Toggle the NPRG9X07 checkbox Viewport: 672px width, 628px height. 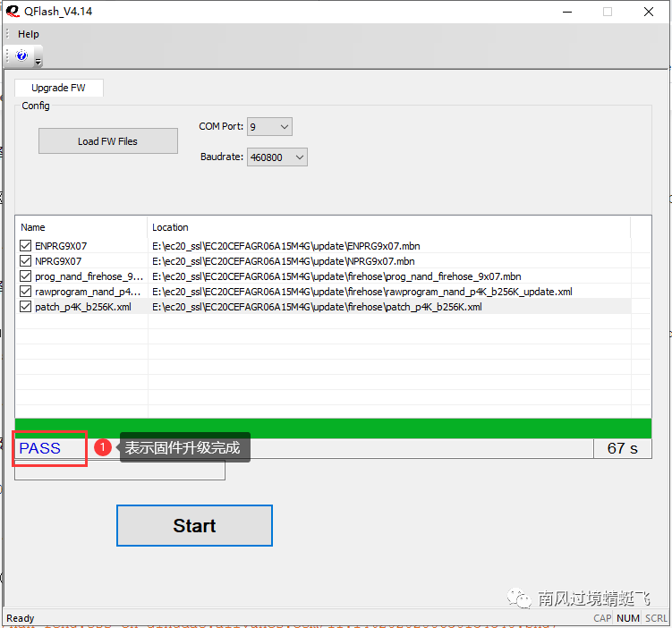[25, 261]
